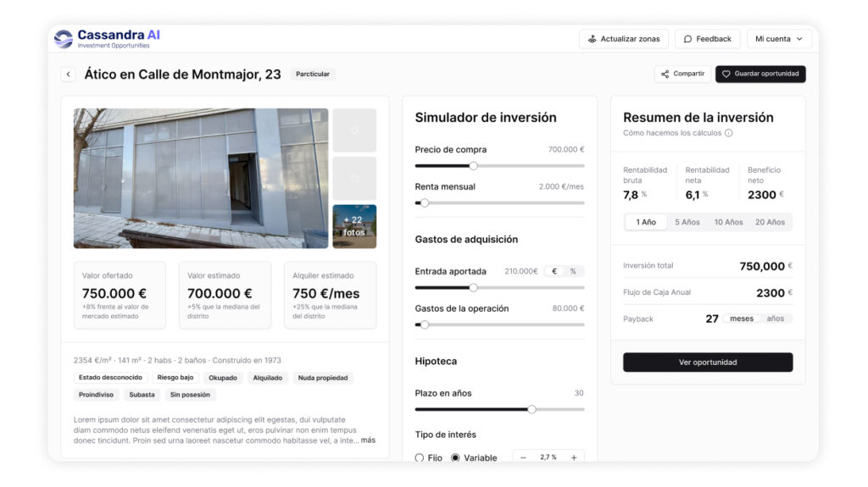Show Payback in meses
This screenshot has width=868, height=487.
(741, 318)
